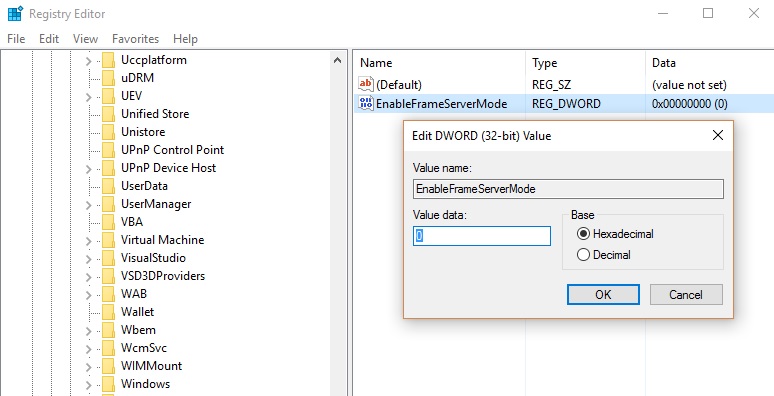This screenshot has width=774, height=396.
Task: Cancel the Edit DWORD dialog
Action: (x=686, y=294)
